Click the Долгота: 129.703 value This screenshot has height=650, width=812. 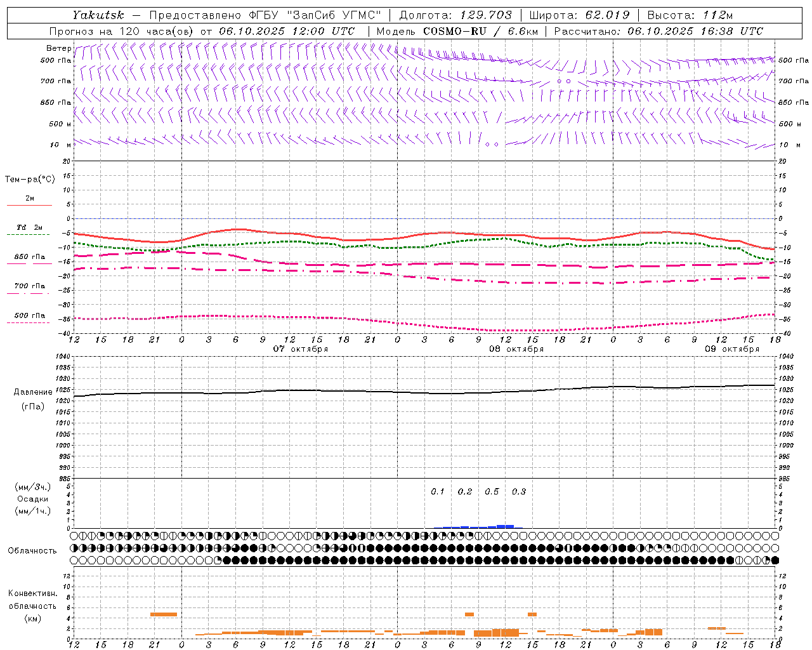click(455, 15)
